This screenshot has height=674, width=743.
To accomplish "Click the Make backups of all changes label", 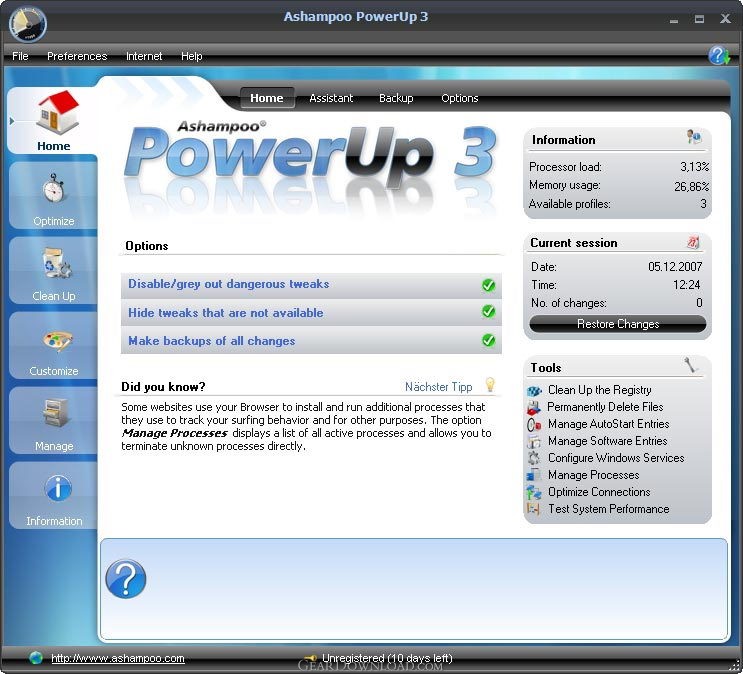I will [x=211, y=341].
